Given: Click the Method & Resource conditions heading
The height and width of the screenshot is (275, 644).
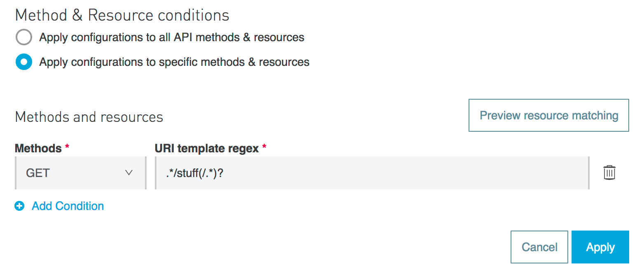Looking at the screenshot, I should pos(122,15).
